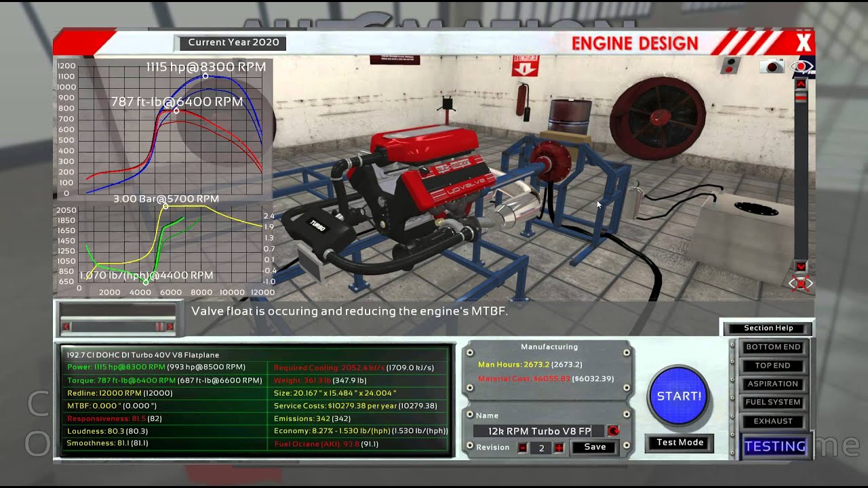Click the Revision number value box
This screenshot has height=488, width=868.
[x=541, y=448]
